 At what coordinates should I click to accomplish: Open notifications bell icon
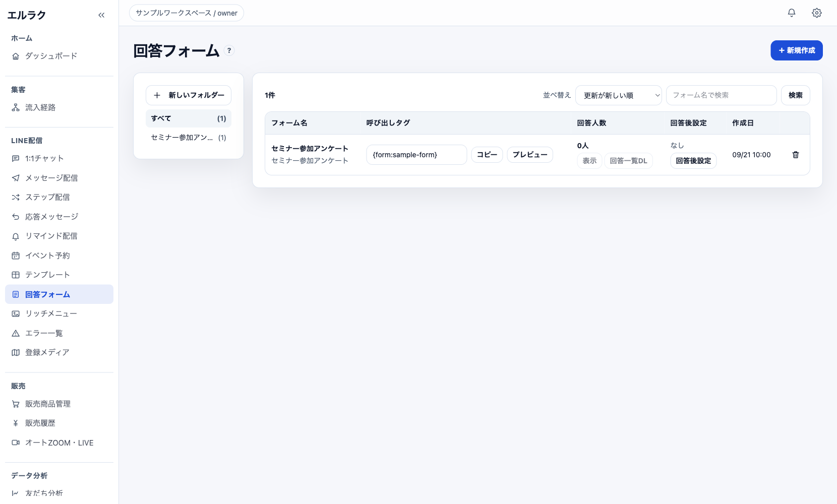pyautogui.click(x=792, y=13)
